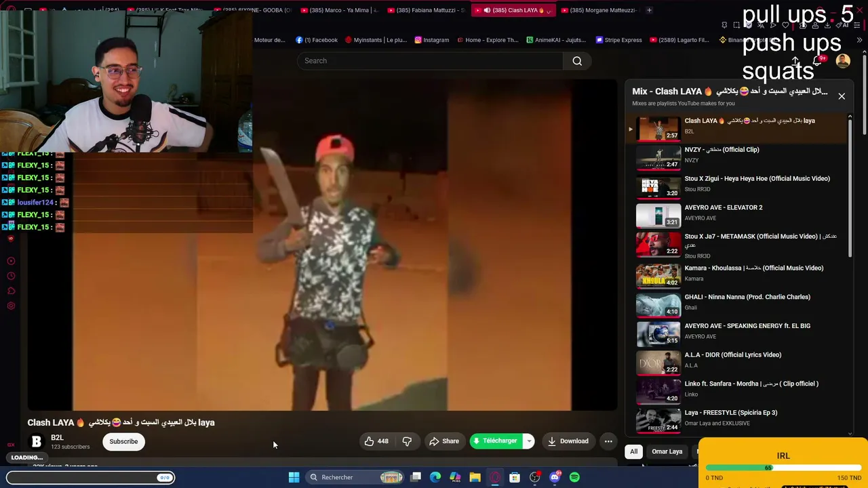Image resolution: width=868 pixels, height=488 pixels.
Task: Open history clock in browser sidebar
Action: click(x=11, y=276)
